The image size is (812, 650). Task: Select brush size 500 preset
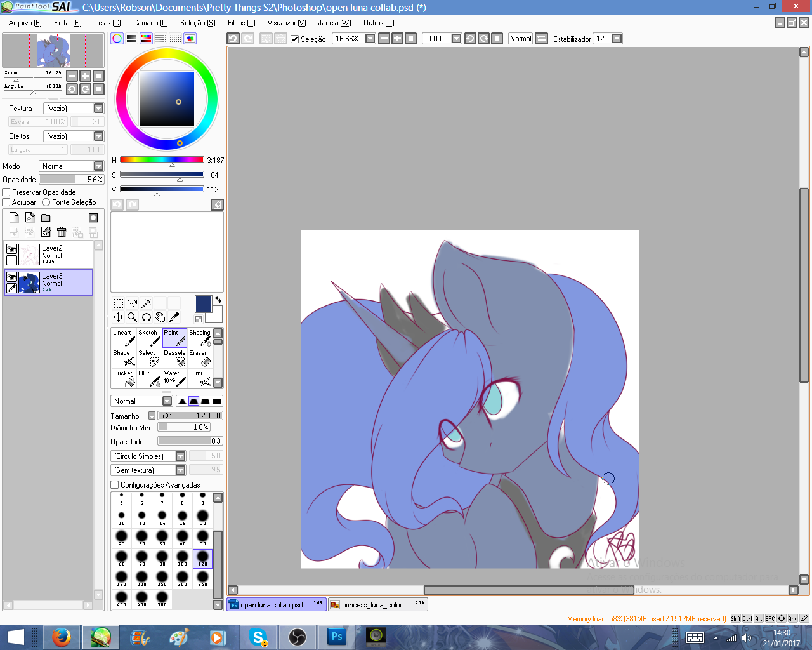[x=162, y=599]
